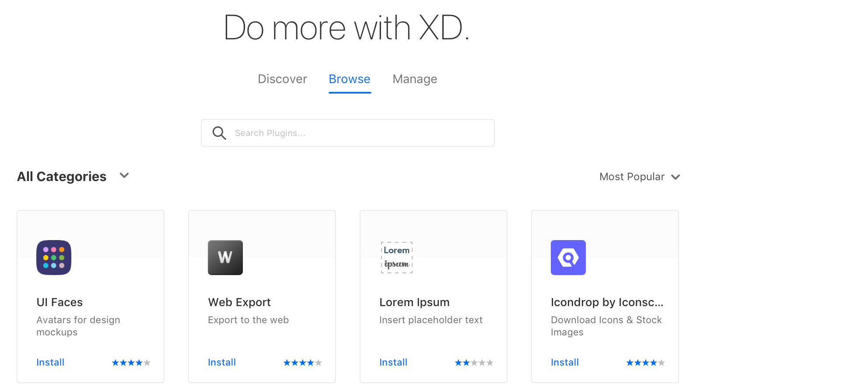Click the Lorem Ipsum star rating
Image resolution: width=868 pixels, height=387 pixels.
(474, 363)
